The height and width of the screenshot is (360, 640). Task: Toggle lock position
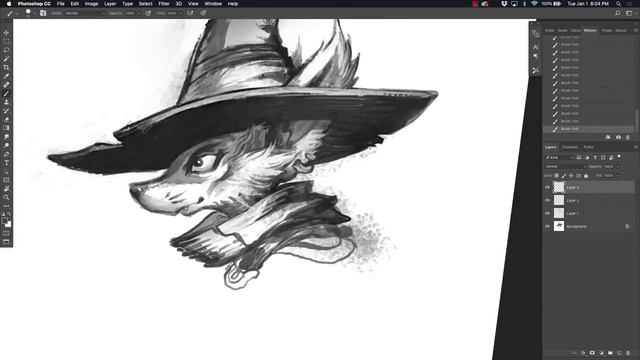pos(571,176)
